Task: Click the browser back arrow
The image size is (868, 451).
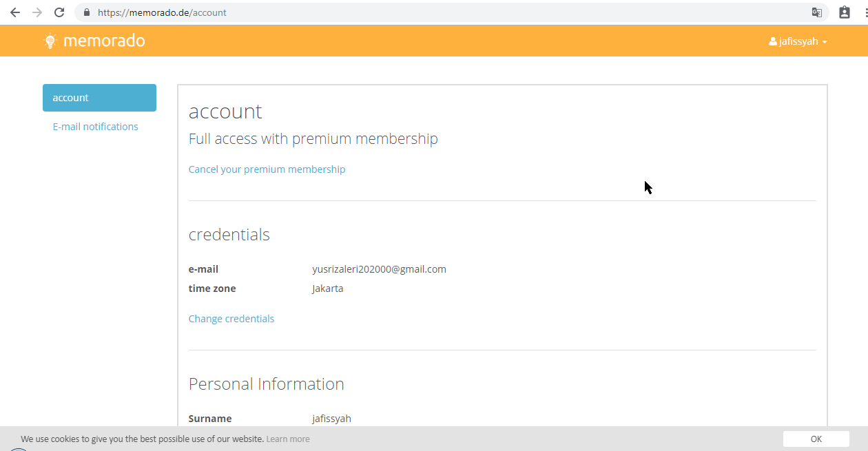Action: coord(15,12)
